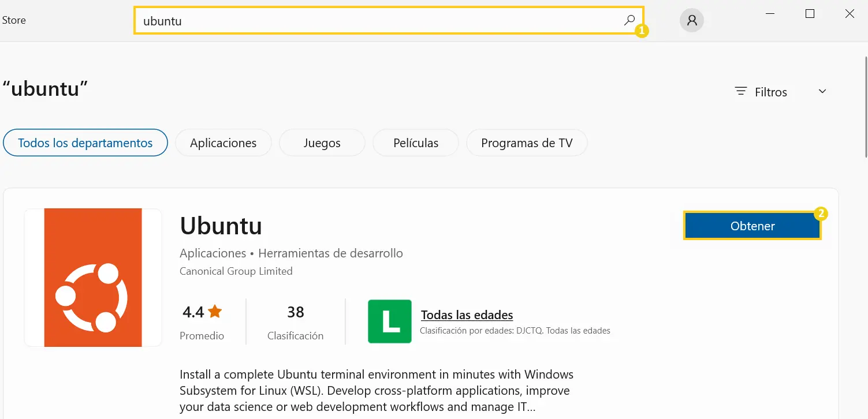This screenshot has height=419, width=868.
Task: Minimize the Store window
Action: 770,14
